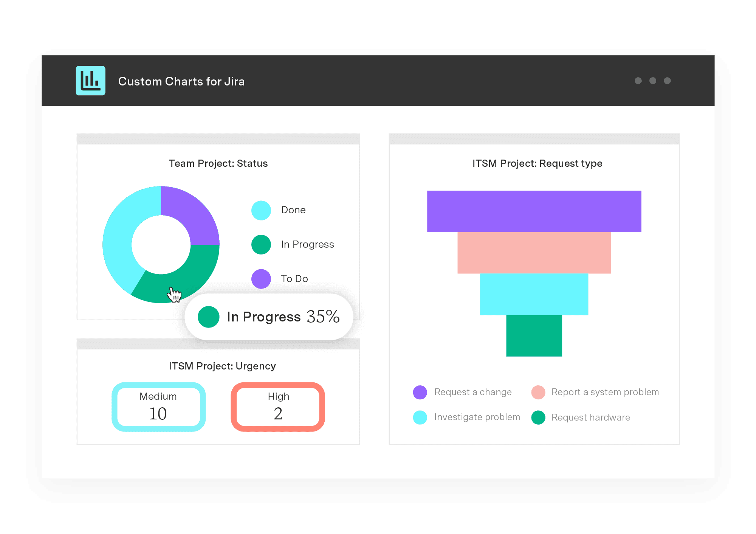Viewport: 756px width, 534px height.
Task: Click the purple Request a change funnel bar
Action: tap(534, 211)
